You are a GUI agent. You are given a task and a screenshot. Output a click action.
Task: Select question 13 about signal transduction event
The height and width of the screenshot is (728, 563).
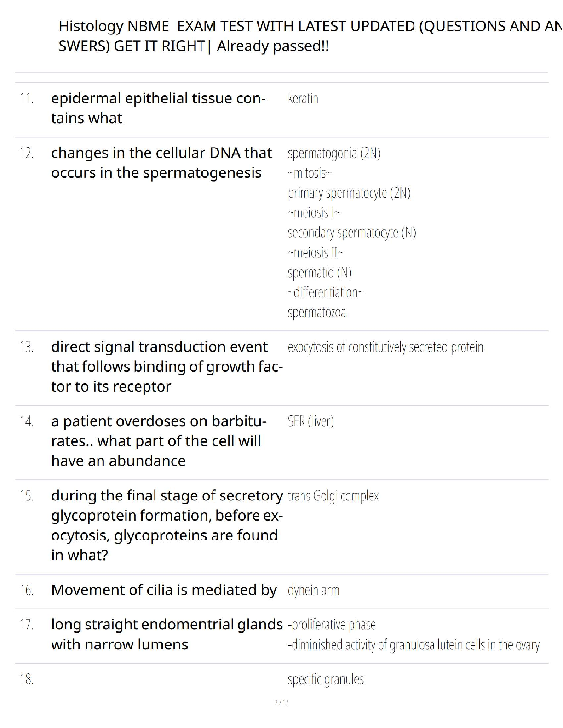pyautogui.click(x=167, y=366)
